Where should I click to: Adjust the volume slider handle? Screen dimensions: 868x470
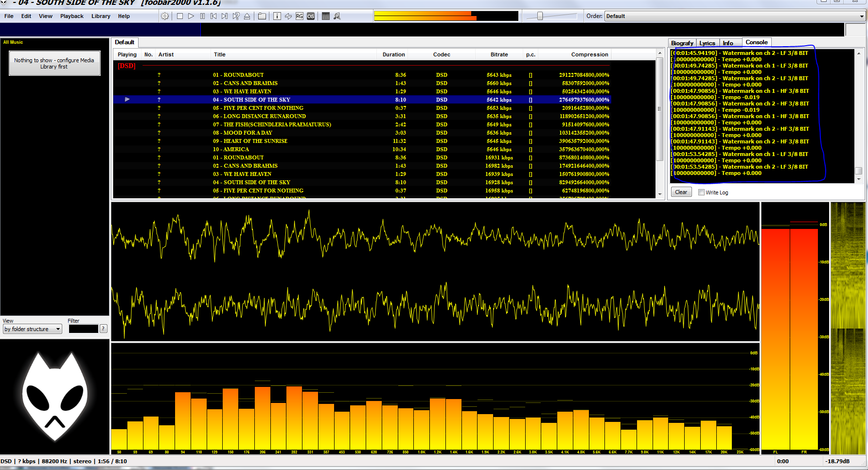click(540, 16)
